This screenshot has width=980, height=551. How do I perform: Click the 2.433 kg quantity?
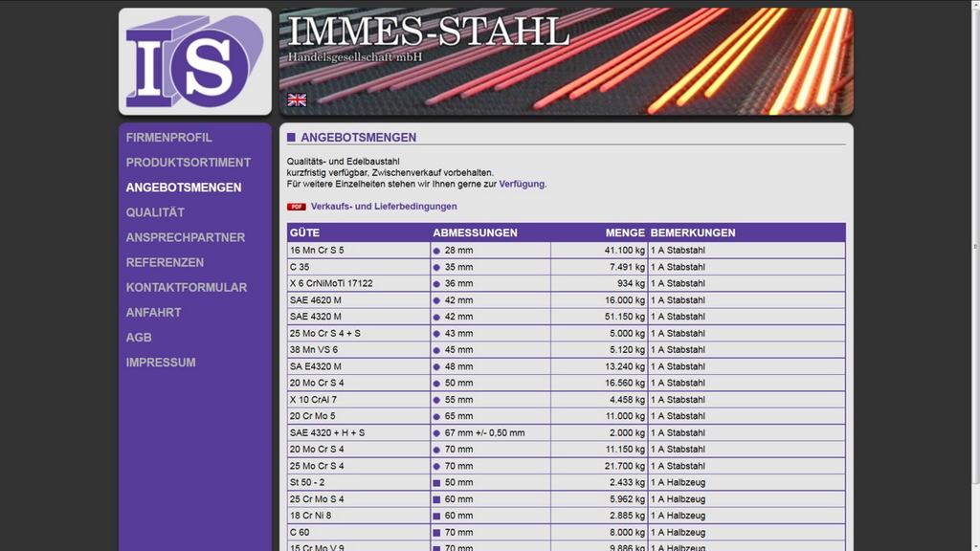(x=599, y=482)
